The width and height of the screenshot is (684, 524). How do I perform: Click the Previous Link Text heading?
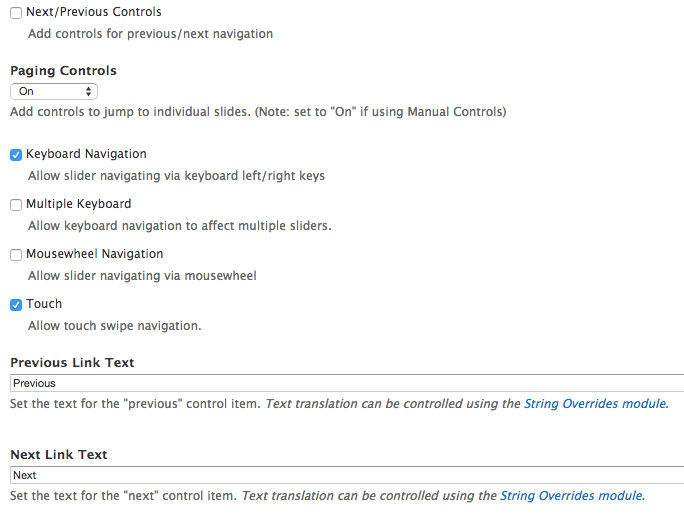tap(72, 363)
